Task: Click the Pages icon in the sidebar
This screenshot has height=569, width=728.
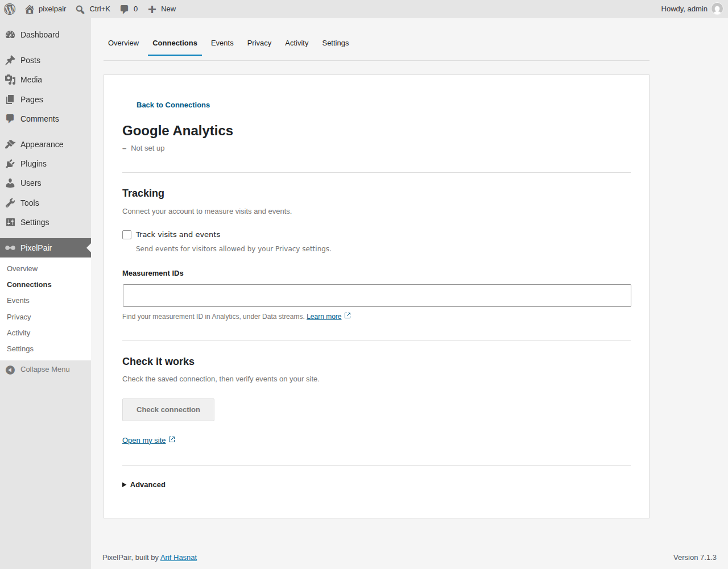Action: (x=10, y=99)
